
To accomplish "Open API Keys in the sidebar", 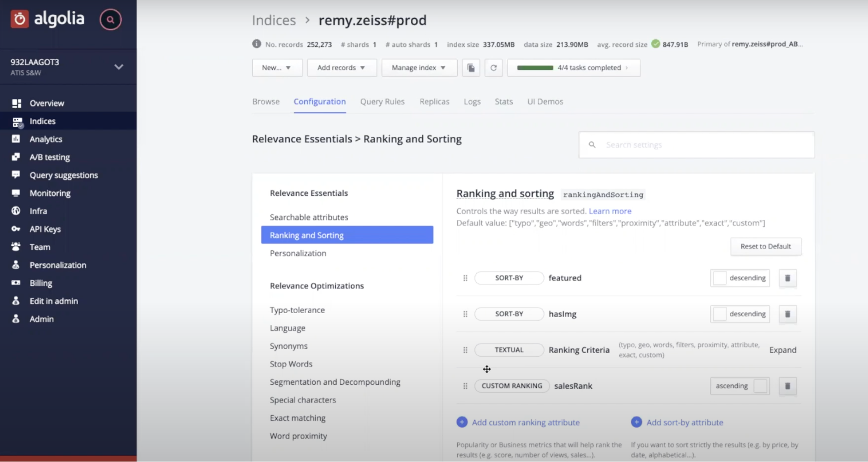I will tap(45, 229).
